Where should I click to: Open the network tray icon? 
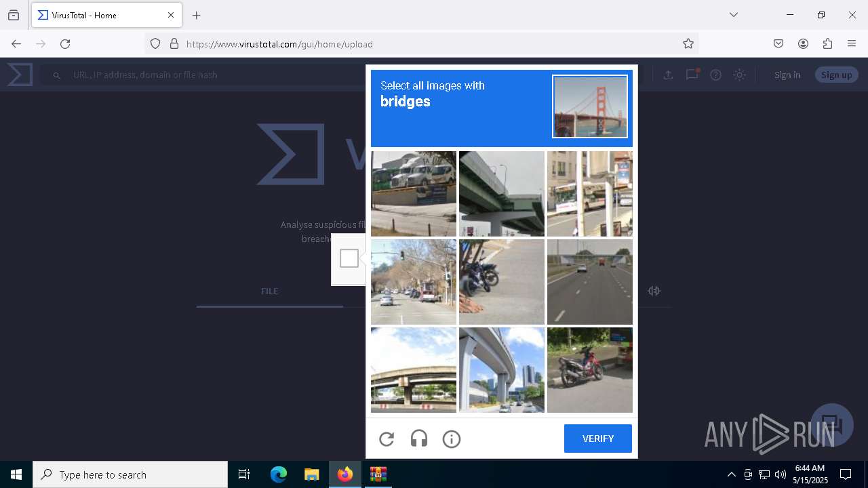coord(764,474)
